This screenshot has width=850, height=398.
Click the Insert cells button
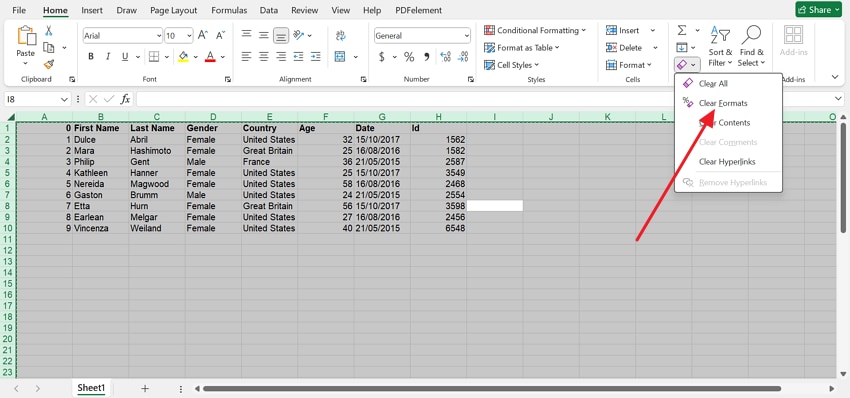coord(624,30)
